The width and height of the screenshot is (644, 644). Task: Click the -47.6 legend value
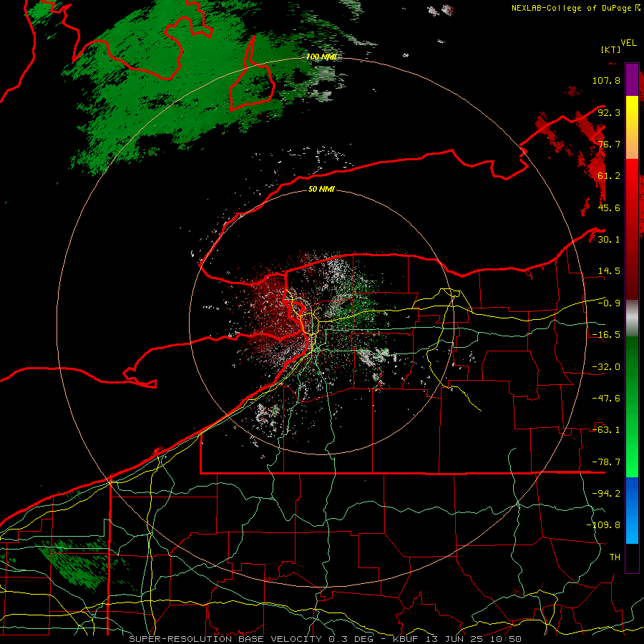pyautogui.click(x=606, y=399)
